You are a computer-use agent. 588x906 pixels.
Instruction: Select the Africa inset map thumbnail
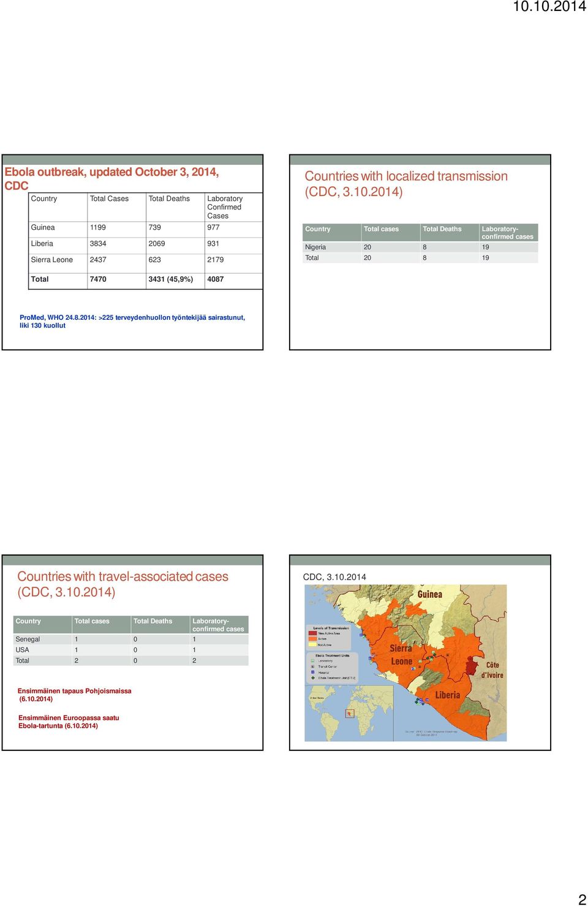[x=349, y=713]
